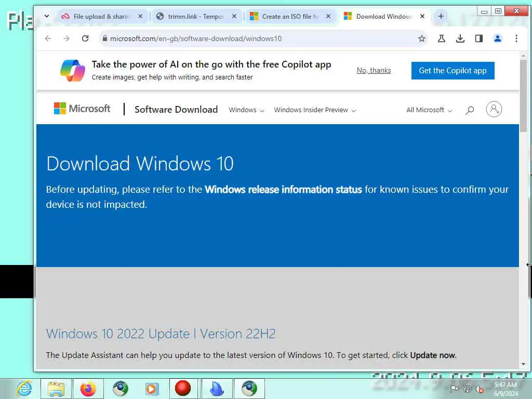Open the site search magnifier icon
The width and height of the screenshot is (532, 399).
pos(470,110)
